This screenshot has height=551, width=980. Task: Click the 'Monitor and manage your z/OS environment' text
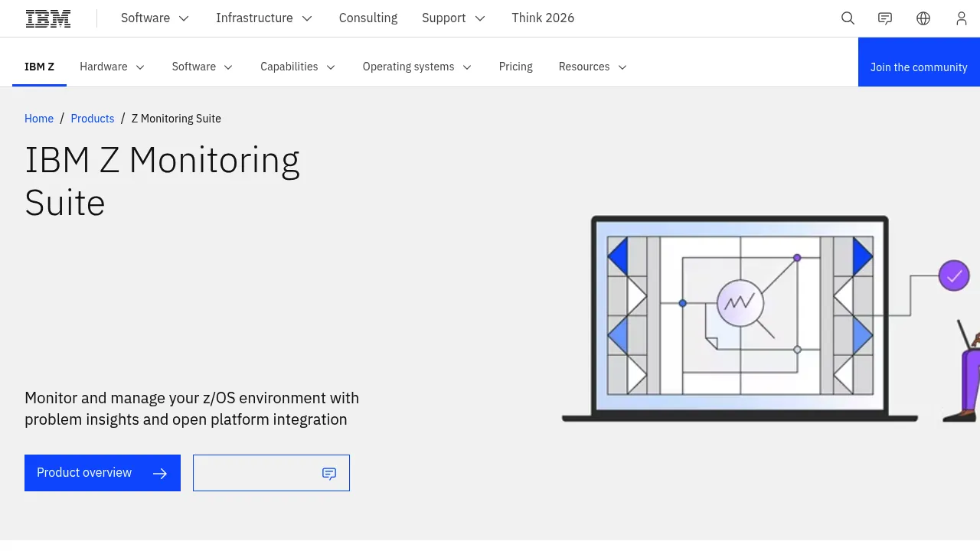coord(191,409)
